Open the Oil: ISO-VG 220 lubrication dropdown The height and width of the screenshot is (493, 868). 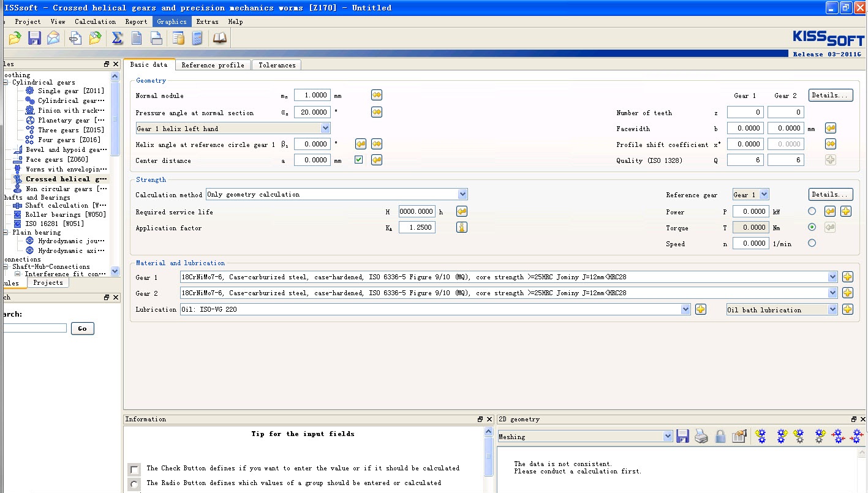coord(436,309)
